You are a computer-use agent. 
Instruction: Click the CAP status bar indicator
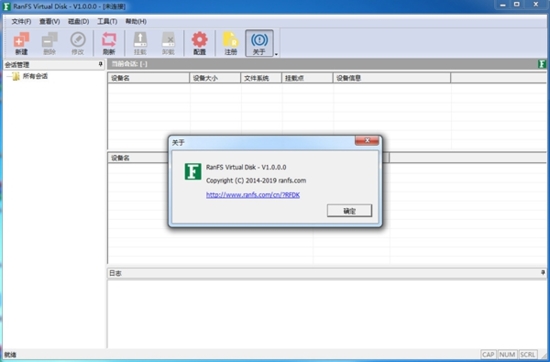click(488, 355)
